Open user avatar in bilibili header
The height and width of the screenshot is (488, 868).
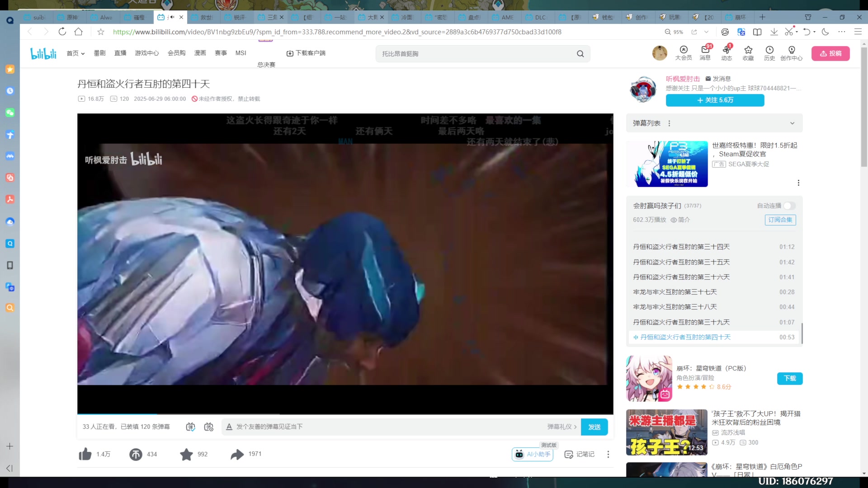tap(660, 53)
